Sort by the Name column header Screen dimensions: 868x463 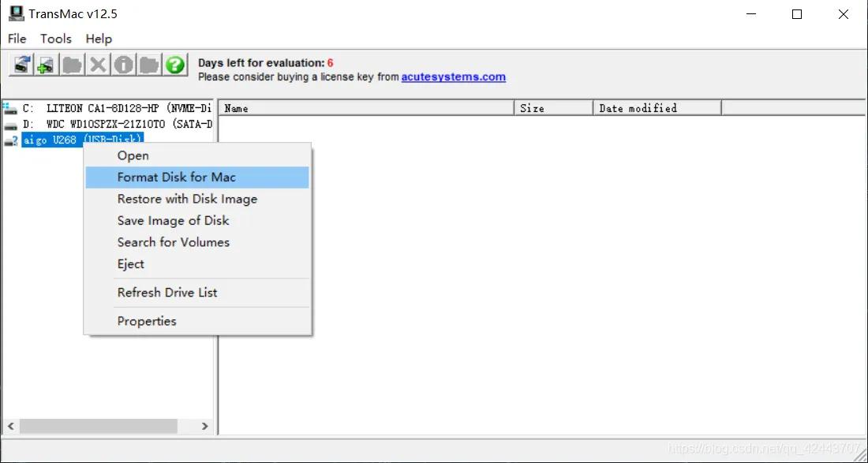click(x=366, y=108)
